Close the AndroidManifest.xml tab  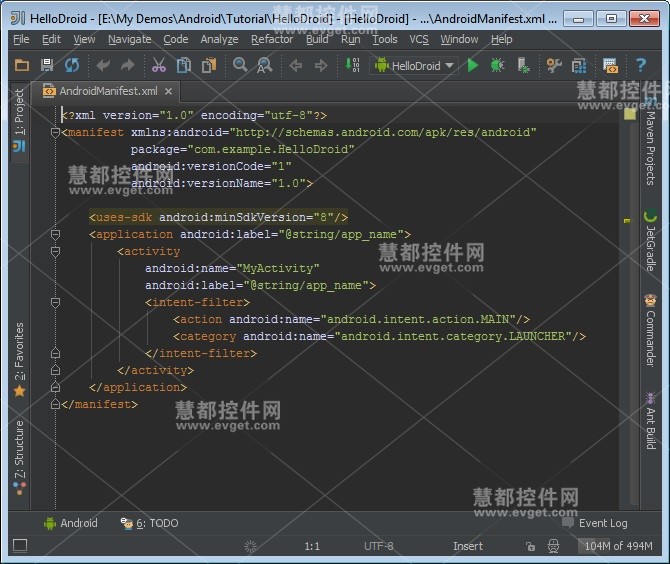tap(168, 91)
